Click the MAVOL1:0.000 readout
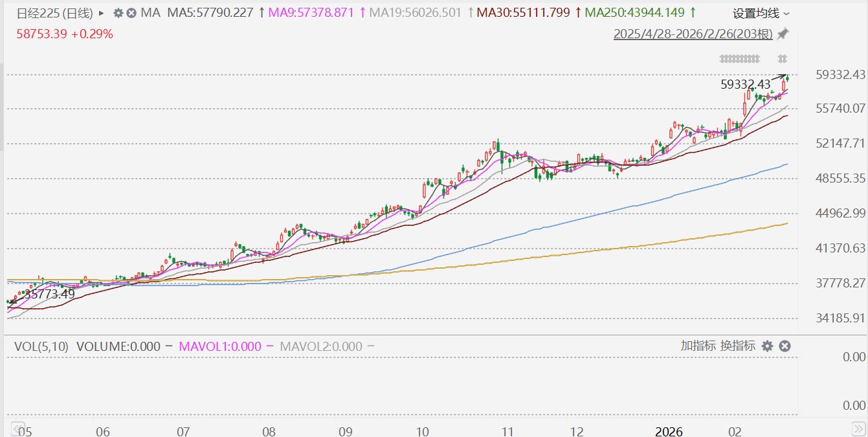Viewport: 868px width, 437px height. pyautogui.click(x=219, y=346)
